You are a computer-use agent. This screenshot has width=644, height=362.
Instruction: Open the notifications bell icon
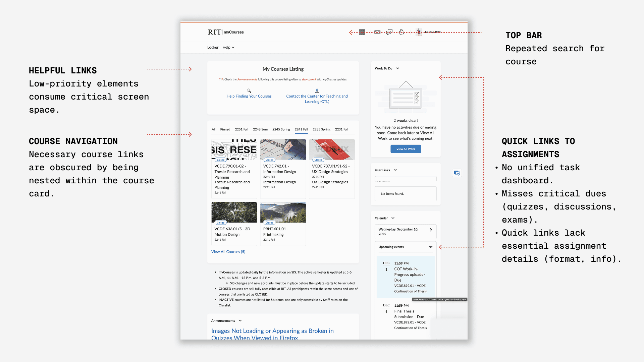point(401,32)
